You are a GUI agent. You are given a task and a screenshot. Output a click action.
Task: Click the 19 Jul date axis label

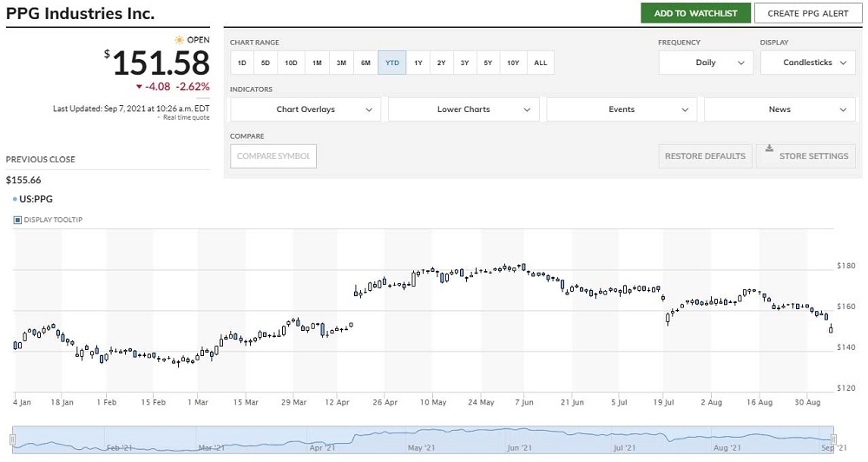tap(663, 402)
